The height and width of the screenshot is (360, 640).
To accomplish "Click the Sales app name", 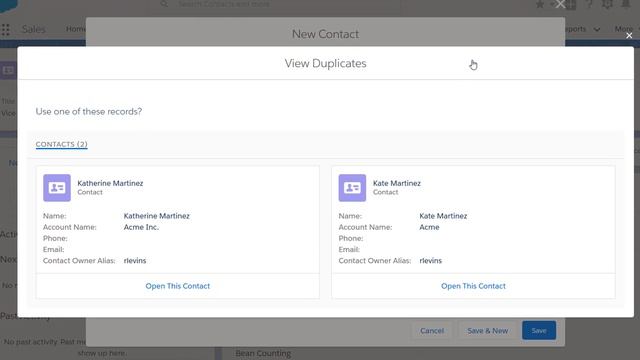I will pyautogui.click(x=33, y=29).
